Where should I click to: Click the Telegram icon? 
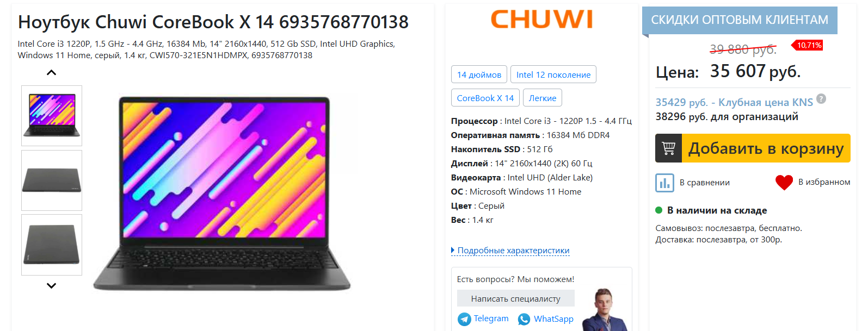[x=464, y=319]
